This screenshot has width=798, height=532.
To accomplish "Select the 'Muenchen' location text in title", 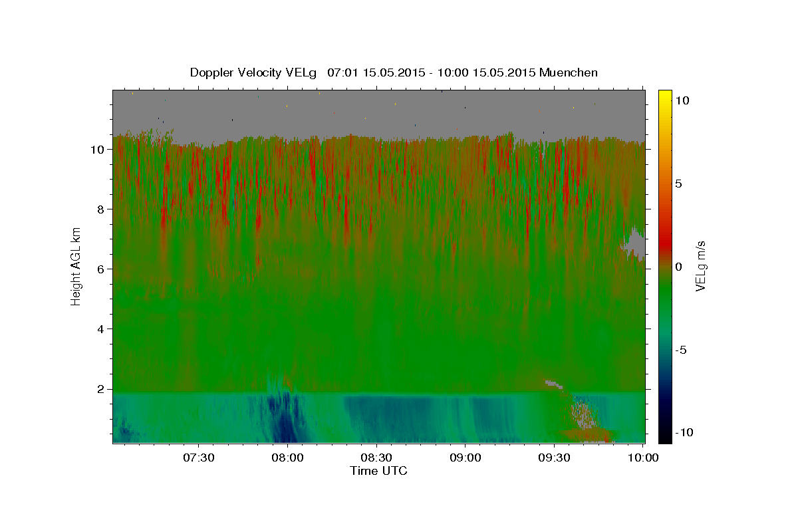I will tap(569, 72).
